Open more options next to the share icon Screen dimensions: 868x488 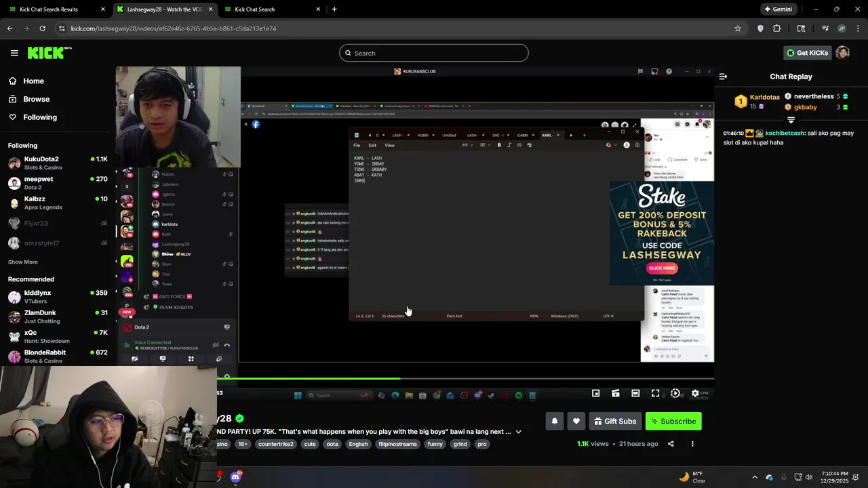[x=692, y=444]
